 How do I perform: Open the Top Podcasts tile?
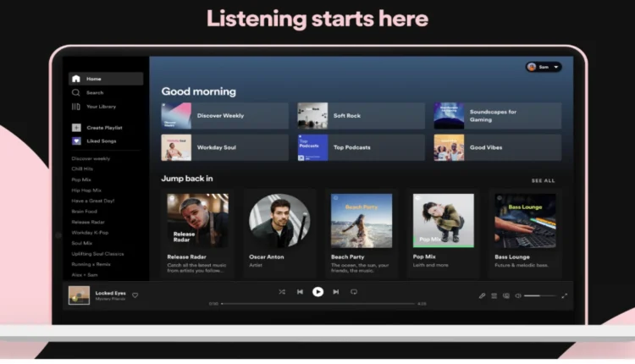(362, 148)
